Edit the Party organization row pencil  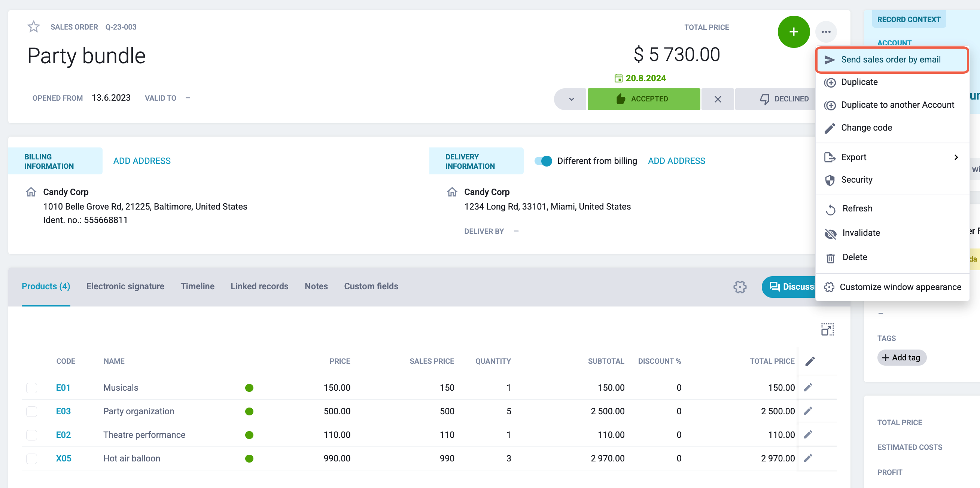808,411
